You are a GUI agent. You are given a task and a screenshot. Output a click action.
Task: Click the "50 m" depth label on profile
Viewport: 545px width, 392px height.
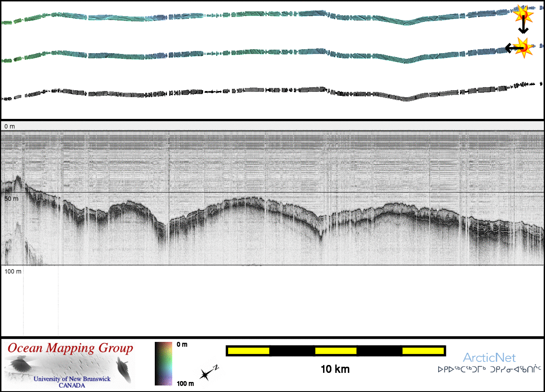pyautogui.click(x=11, y=199)
